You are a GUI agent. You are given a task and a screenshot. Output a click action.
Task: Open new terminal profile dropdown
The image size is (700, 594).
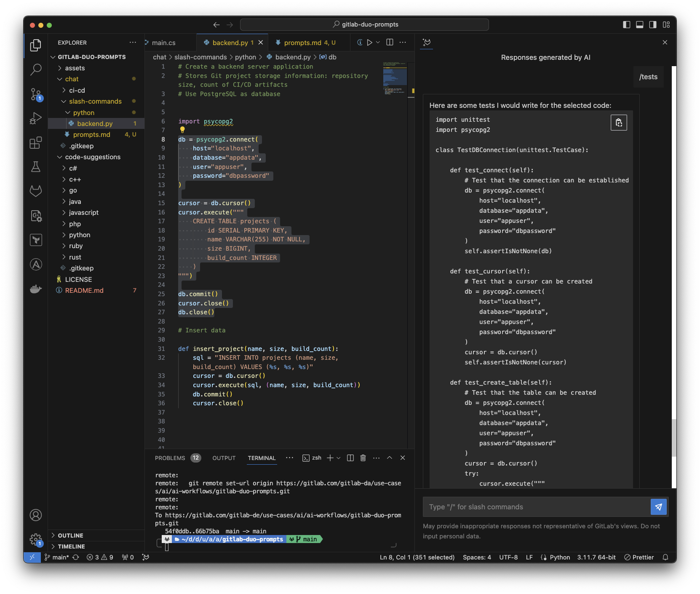point(339,458)
